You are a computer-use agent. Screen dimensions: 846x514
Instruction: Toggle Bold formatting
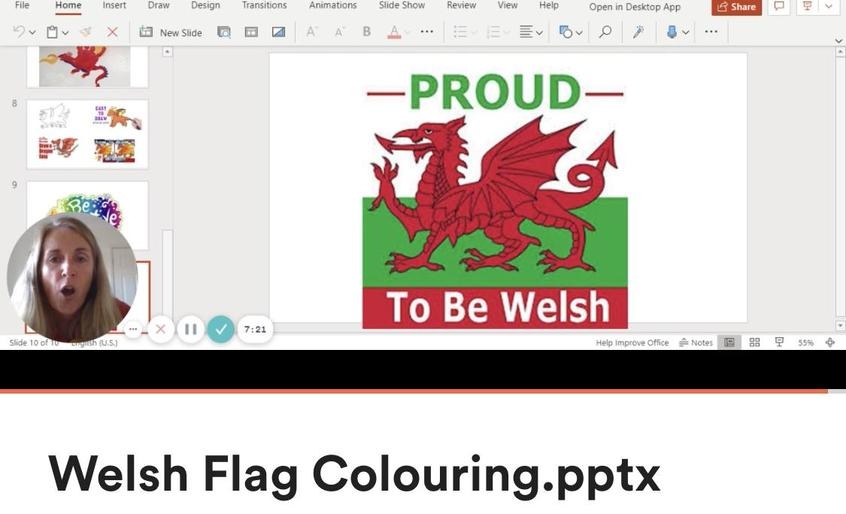tap(366, 32)
